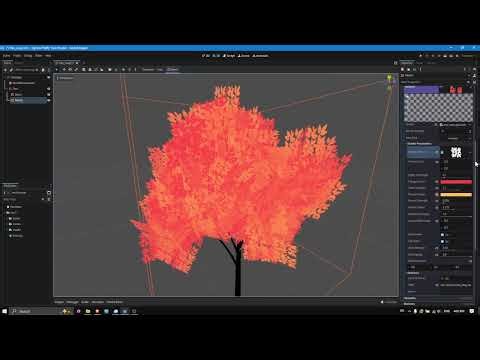Open the notification center icon in the taskbar
The image size is (480, 360).
pyautogui.click(x=472, y=311)
